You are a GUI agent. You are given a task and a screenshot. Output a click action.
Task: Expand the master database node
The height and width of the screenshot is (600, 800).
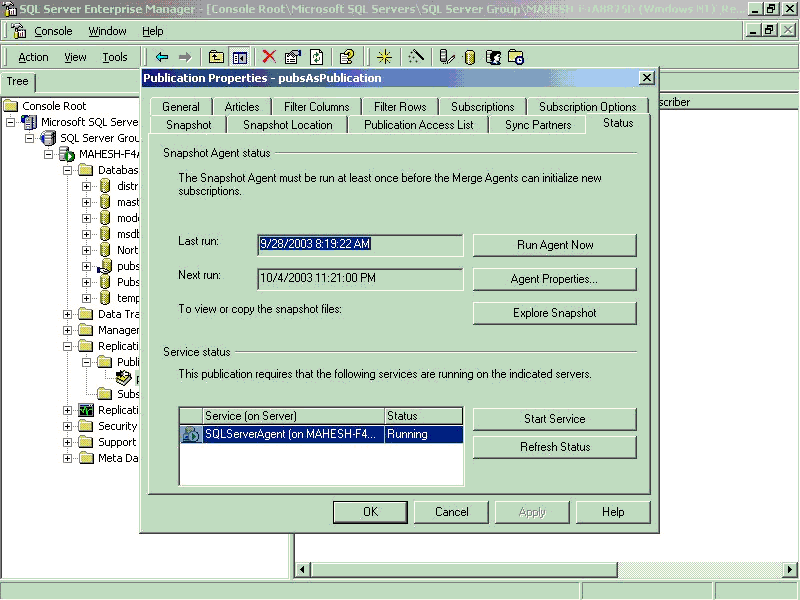coord(86,203)
